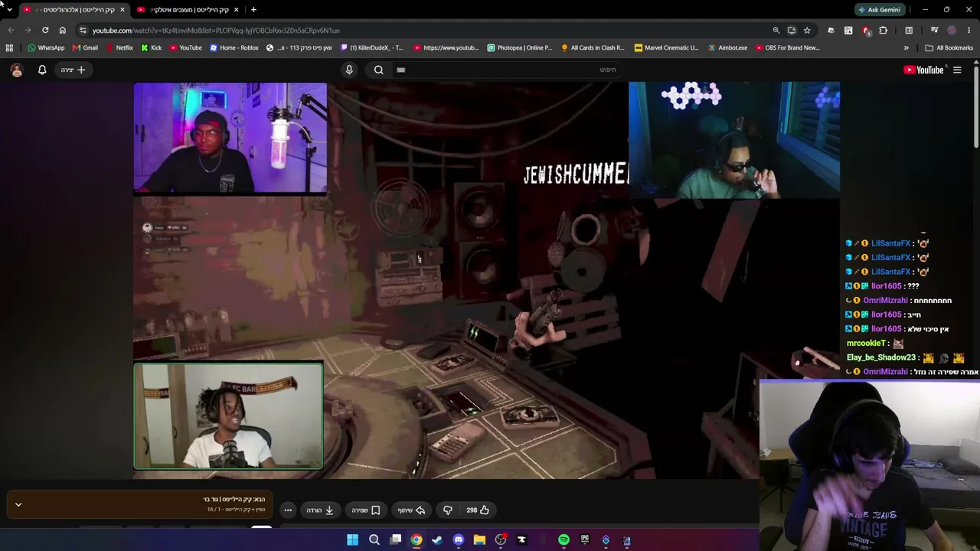Launch Epic Games from the taskbar

(585, 540)
